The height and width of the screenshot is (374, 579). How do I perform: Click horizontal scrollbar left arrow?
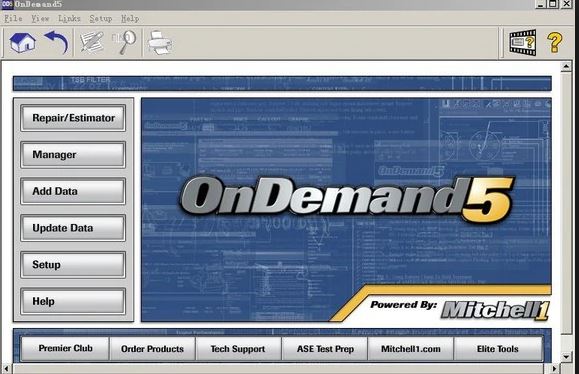(x=7, y=368)
